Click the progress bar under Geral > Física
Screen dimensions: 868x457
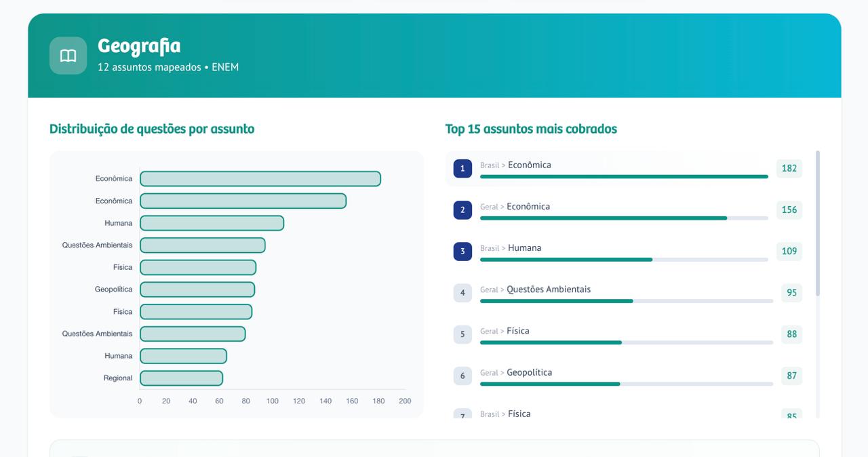click(626, 342)
